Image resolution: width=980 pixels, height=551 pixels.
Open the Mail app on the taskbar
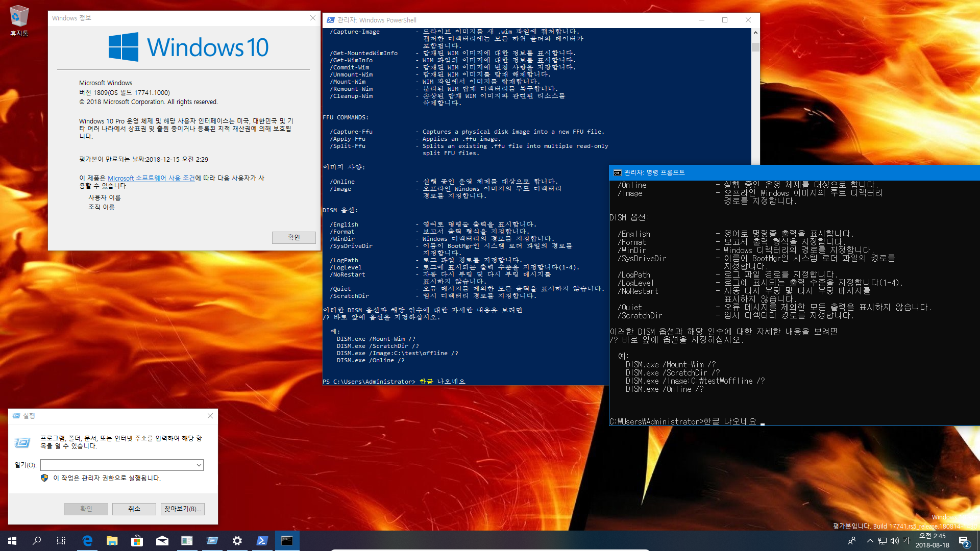pos(162,541)
